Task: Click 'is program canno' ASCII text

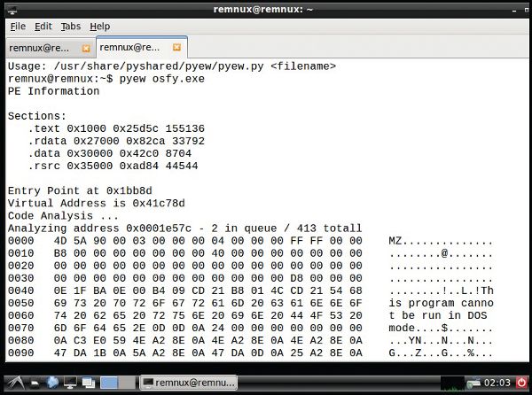Action: (x=441, y=303)
